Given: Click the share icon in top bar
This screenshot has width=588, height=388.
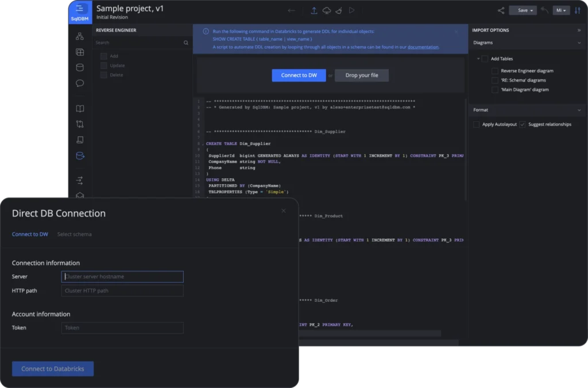Looking at the screenshot, I should pyautogui.click(x=501, y=10).
